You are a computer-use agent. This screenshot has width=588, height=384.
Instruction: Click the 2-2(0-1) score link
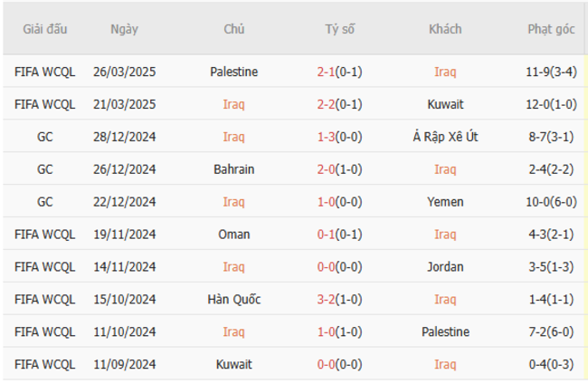tap(340, 104)
